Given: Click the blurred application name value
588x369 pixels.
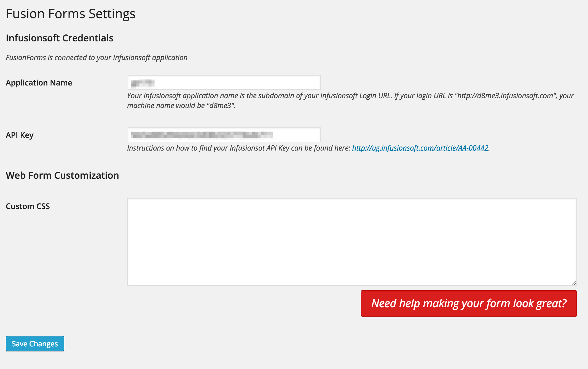Looking at the screenshot, I should (143, 83).
